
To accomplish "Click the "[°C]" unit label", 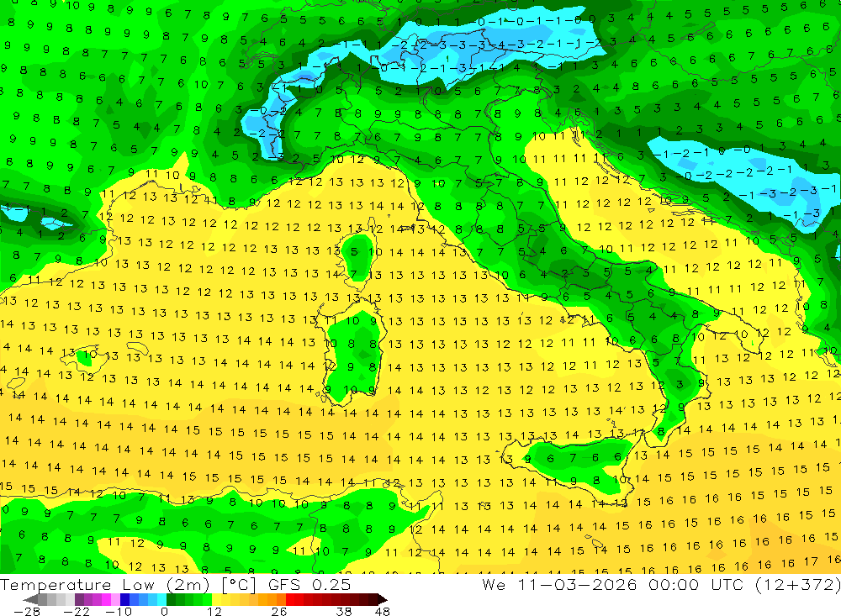I will (239, 586).
